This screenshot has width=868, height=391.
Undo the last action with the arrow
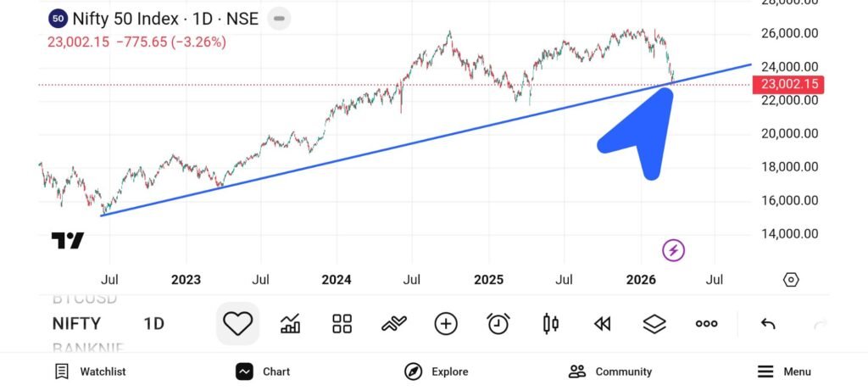768,323
